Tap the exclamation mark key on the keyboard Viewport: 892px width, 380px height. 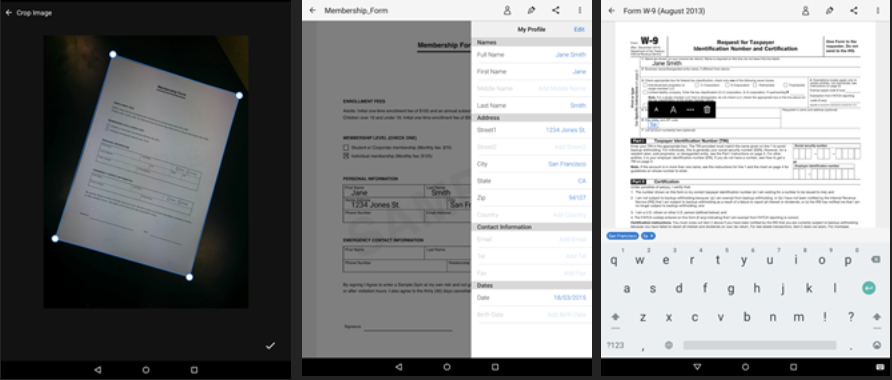tap(824, 317)
